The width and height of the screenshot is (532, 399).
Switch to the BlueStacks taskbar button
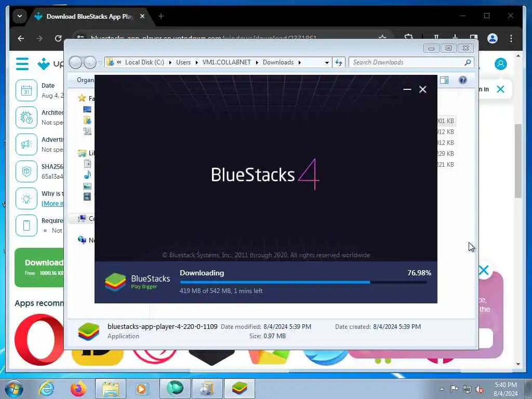240,389
